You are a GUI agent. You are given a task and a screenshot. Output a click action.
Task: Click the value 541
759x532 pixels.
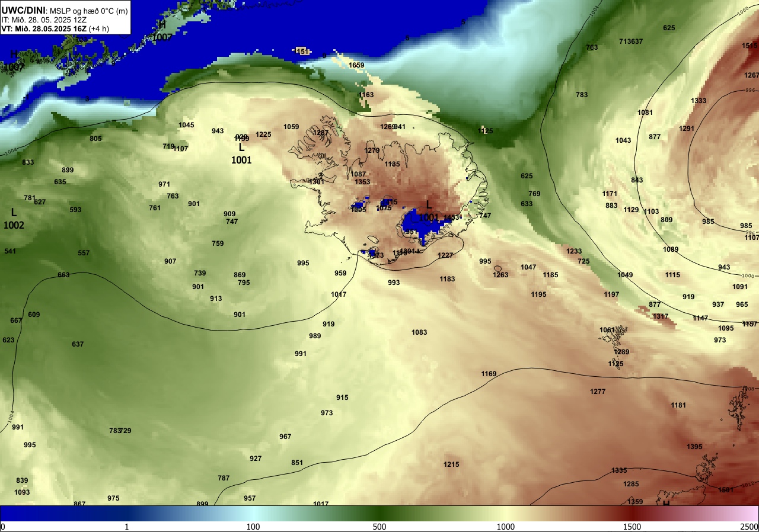coord(10,251)
